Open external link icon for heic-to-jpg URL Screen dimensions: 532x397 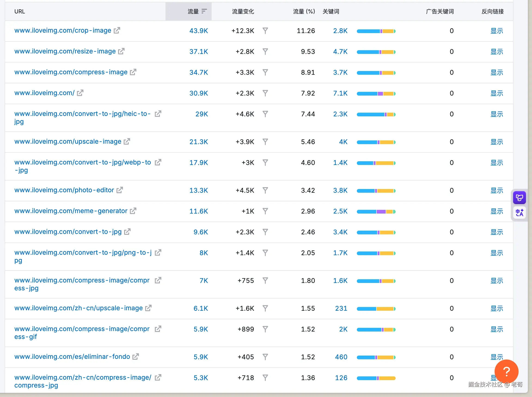pyautogui.click(x=158, y=114)
